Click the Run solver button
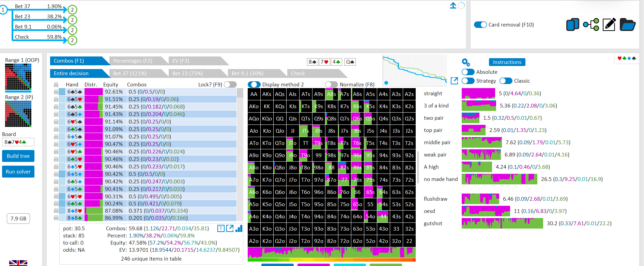644x266 pixels. [x=18, y=172]
